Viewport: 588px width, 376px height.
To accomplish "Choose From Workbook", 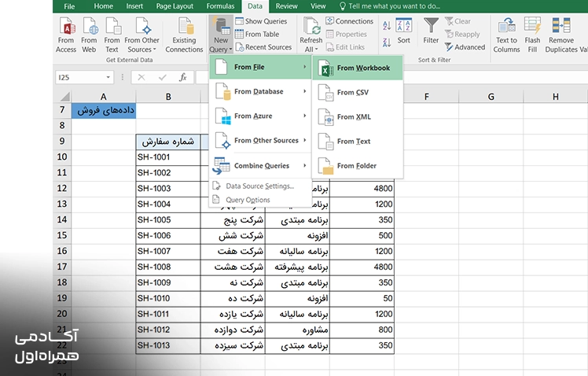I will point(358,68).
